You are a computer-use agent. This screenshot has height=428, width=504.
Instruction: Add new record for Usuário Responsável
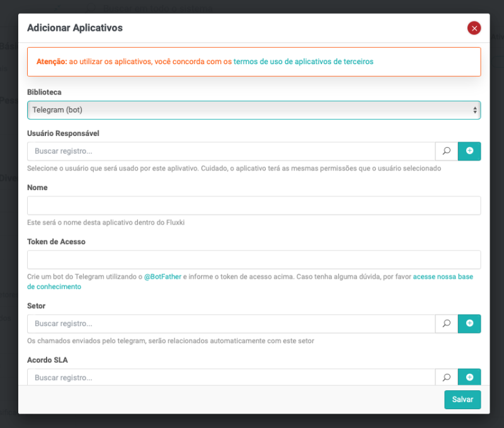pos(469,151)
